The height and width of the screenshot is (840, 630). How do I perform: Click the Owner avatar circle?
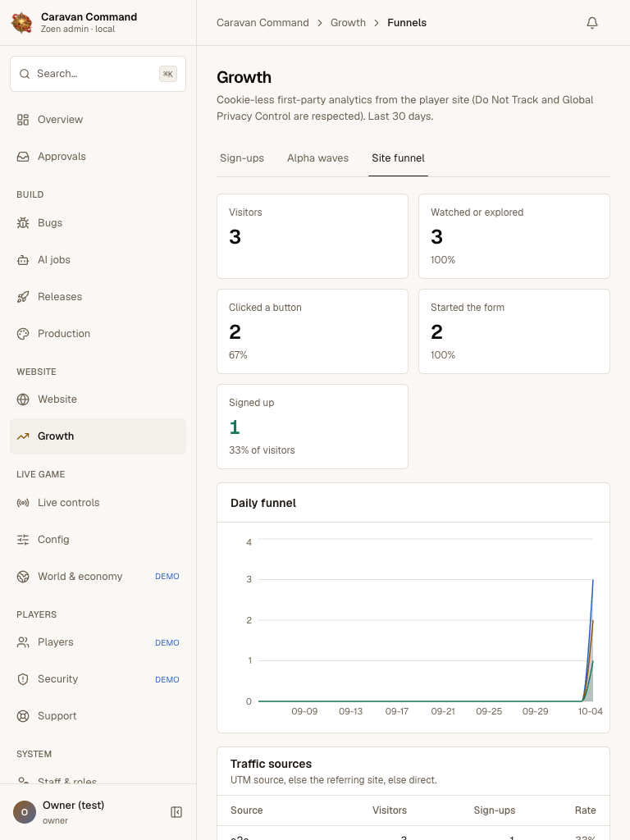[x=24, y=812]
